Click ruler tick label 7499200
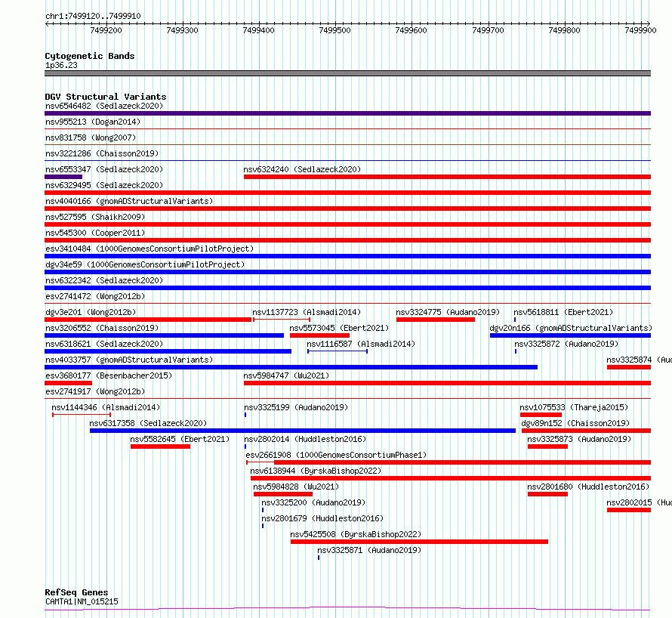Viewport: 672px width, 618px height. [106, 30]
